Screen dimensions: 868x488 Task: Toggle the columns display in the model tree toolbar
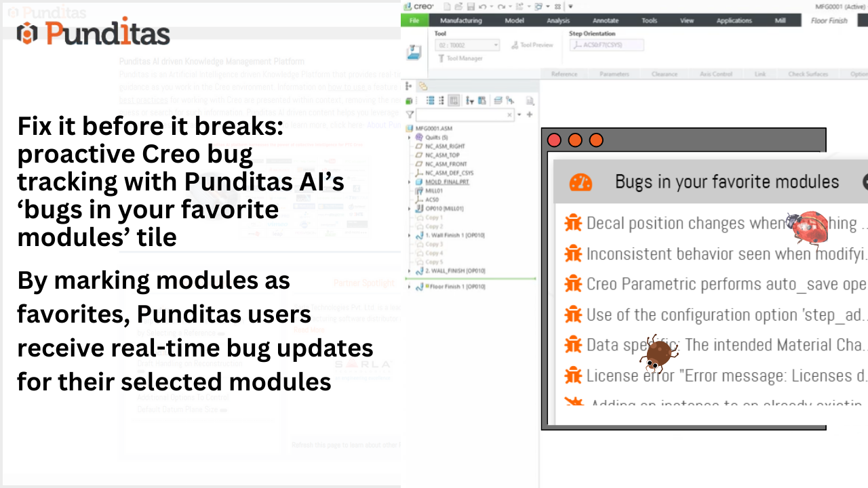(453, 100)
